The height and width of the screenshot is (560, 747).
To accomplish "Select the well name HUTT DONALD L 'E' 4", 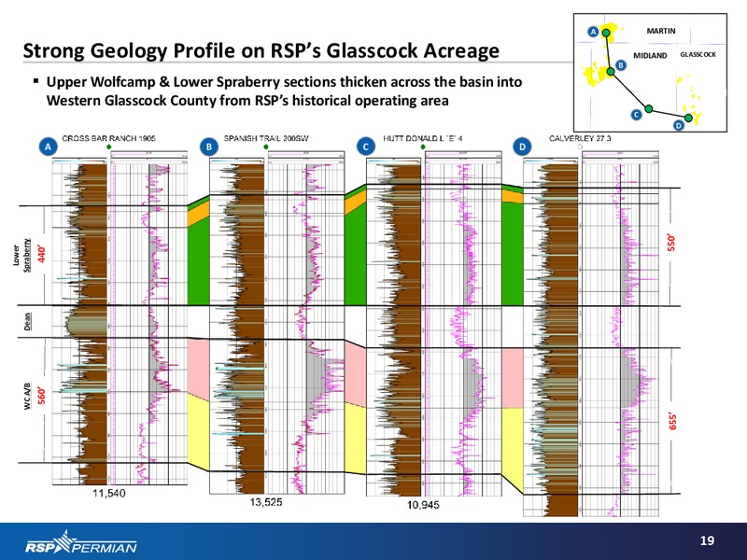I will pos(423,138).
